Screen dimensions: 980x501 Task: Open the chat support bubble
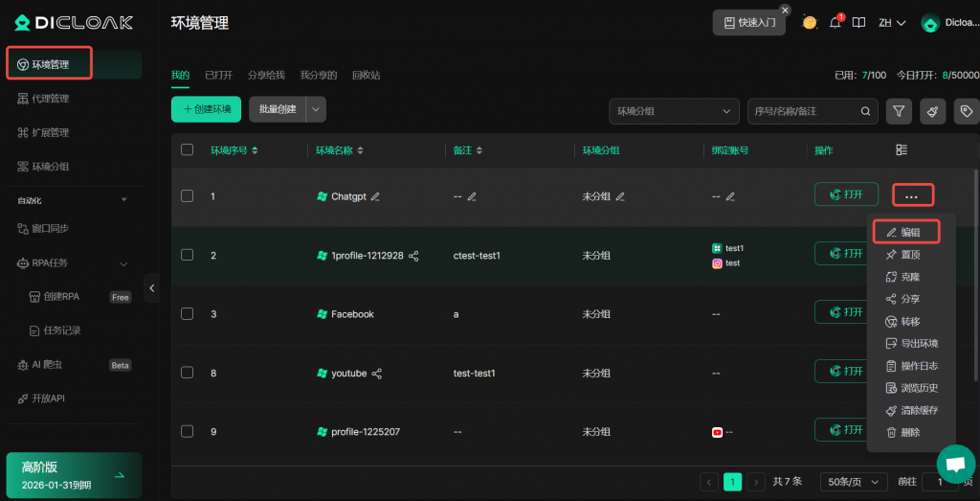pyautogui.click(x=955, y=464)
